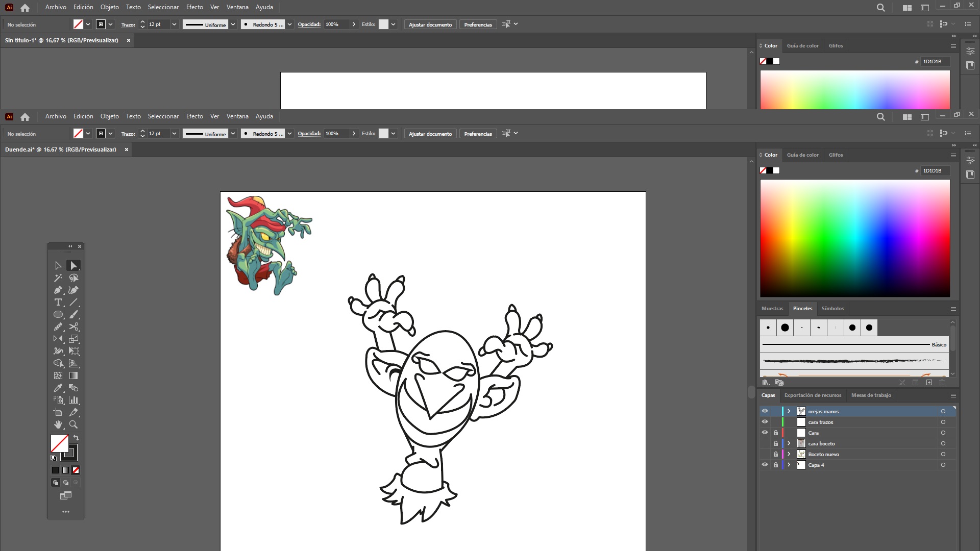Lock the cara trazos layer
The image size is (980, 551).
[776, 422]
